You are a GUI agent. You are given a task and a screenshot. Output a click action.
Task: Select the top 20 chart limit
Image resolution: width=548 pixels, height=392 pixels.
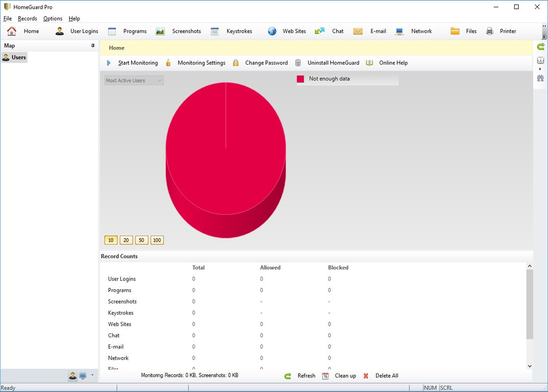pyautogui.click(x=126, y=240)
